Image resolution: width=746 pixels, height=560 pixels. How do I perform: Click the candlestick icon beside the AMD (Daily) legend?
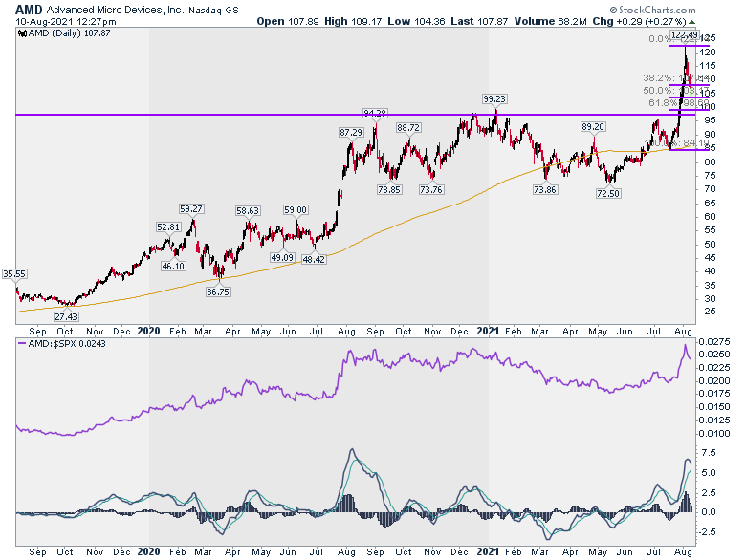coord(22,33)
